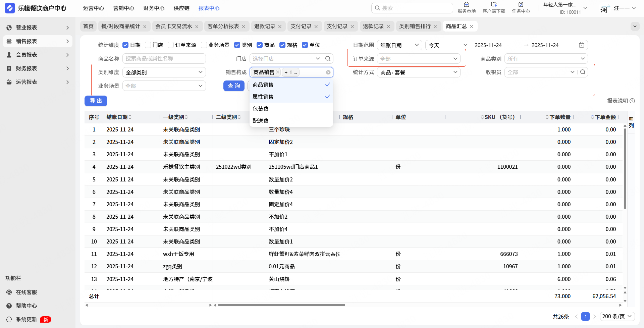Open 在线客服 online support
This screenshot has width=644, height=328.
click(26, 292)
